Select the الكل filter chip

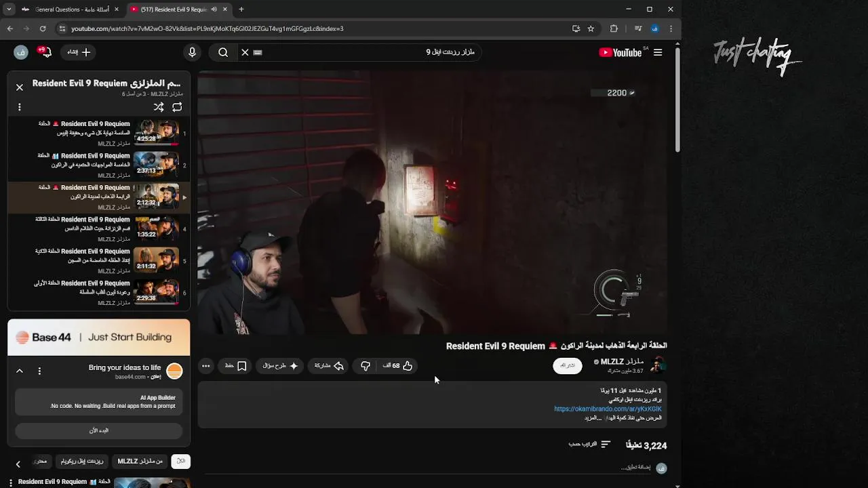[x=180, y=462]
